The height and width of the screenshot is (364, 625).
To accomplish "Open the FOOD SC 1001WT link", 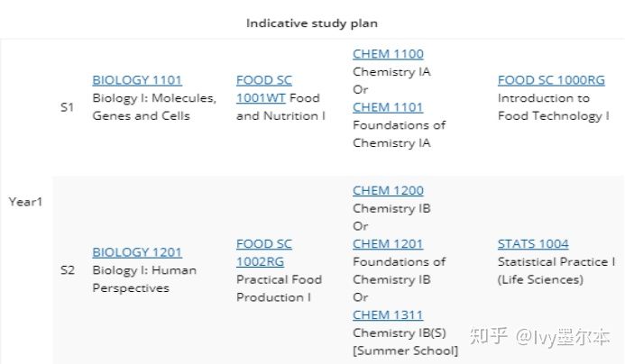I will click(x=264, y=89).
